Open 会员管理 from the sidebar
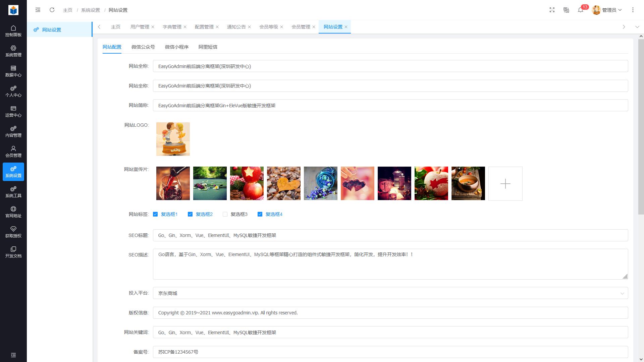This screenshot has width=644, height=362. pyautogui.click(x=13, y=151)
